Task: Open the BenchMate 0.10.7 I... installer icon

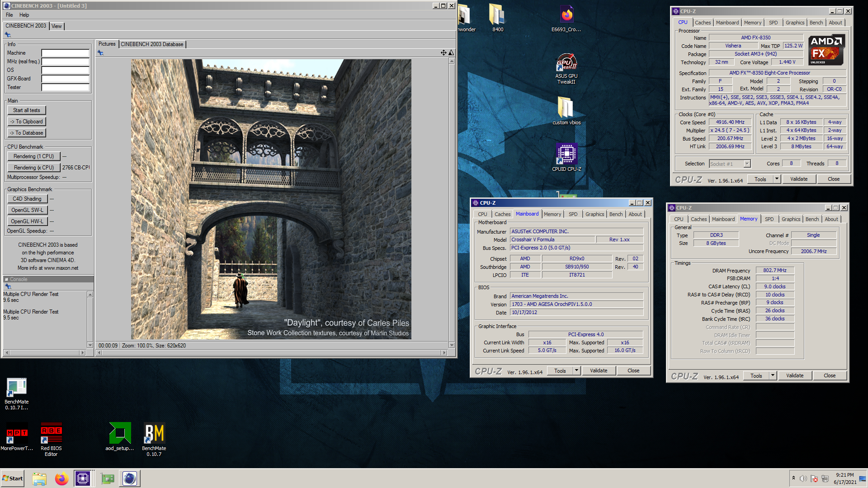Action: click(17, 394)
